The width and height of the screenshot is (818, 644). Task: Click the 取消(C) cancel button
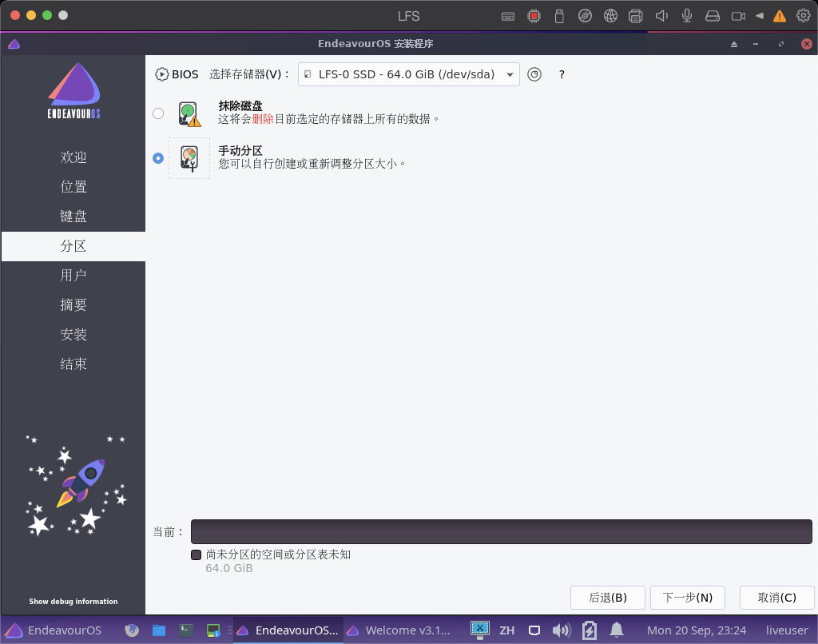pyautogui.click(x=776, y=598)
